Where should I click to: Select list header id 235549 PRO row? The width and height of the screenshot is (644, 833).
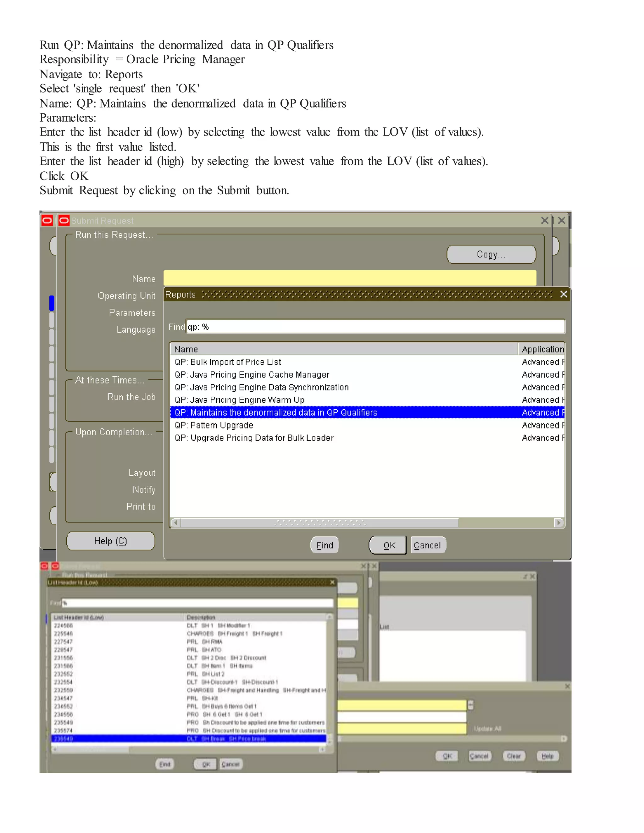189,722
